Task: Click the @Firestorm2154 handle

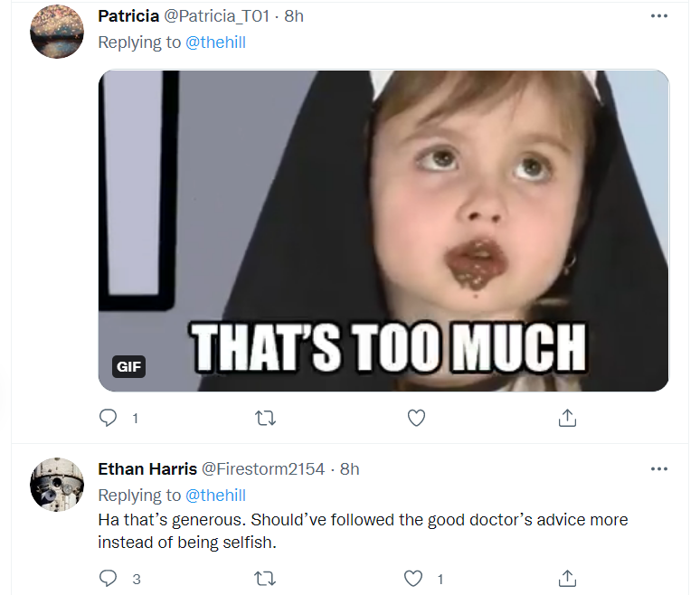Action: coord(262,469)
